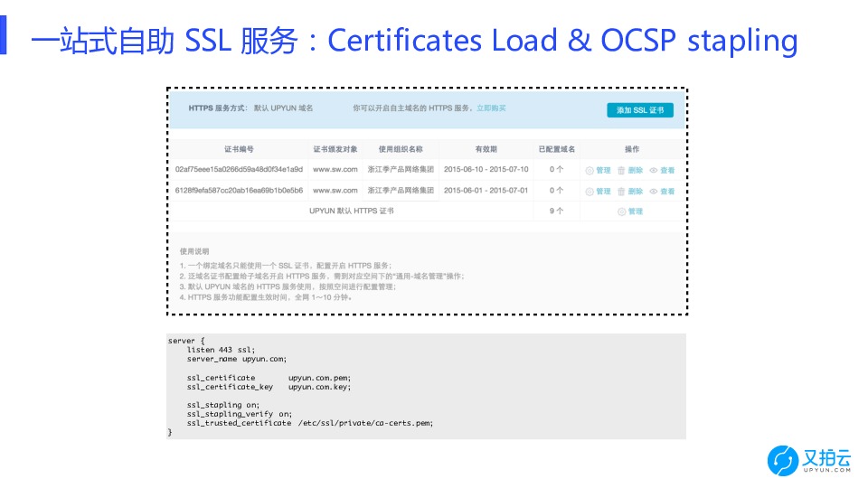Click the 证书编号 column header
The width and height of the screenshot is (868, 488).
pyautogui.click(x=239, y=149)
